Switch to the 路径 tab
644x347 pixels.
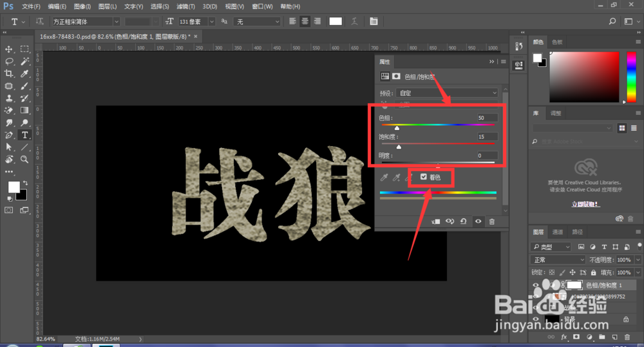pyautogui.click(x=578, y=232)
